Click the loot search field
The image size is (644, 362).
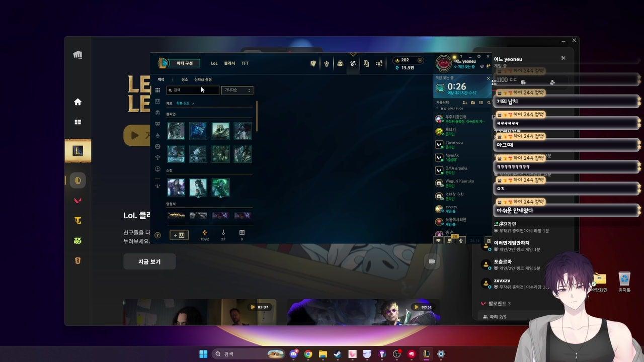193,90
